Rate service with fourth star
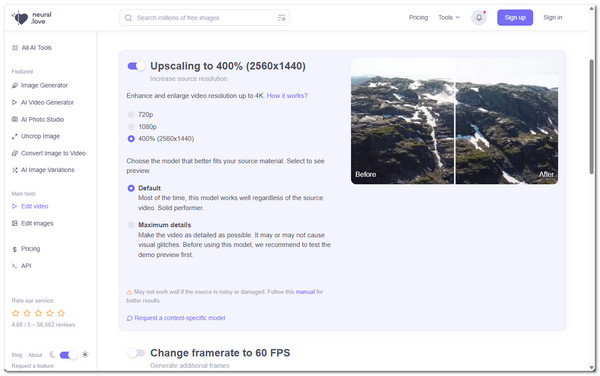Screen dimensions: 600x376 [50, 313]
